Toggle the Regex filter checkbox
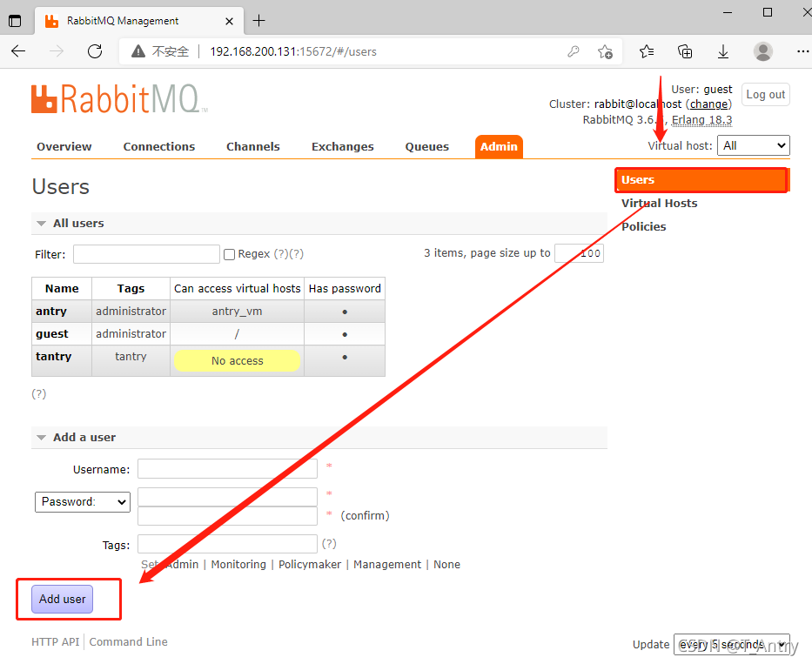This screenshot has height=664, width=812. click(230, 254)
